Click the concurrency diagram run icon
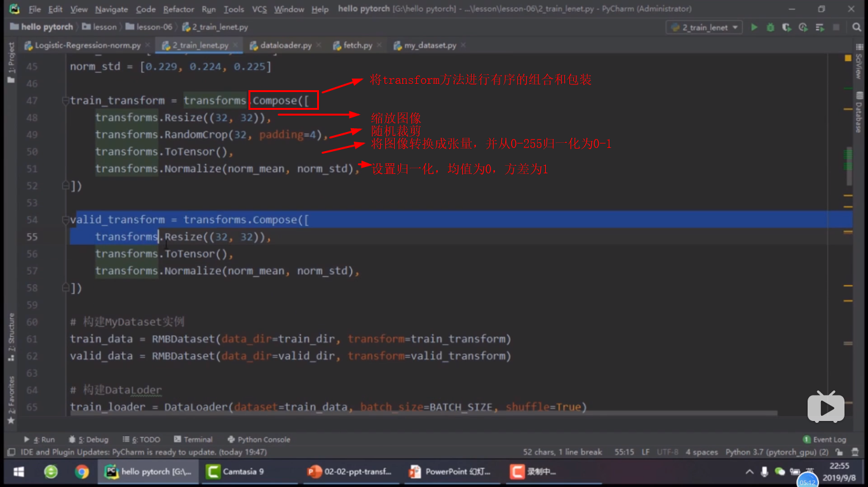Viewport: 868px width, 487px height. click(x=820, y=27)
